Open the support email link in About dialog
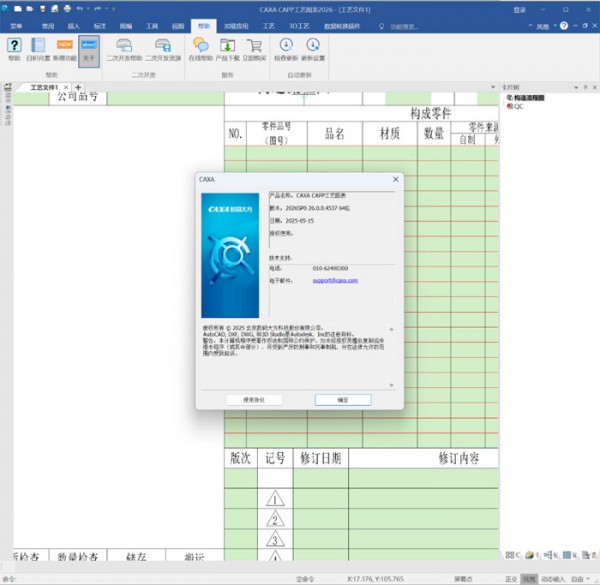600x585 pixels. pos(335,280)
